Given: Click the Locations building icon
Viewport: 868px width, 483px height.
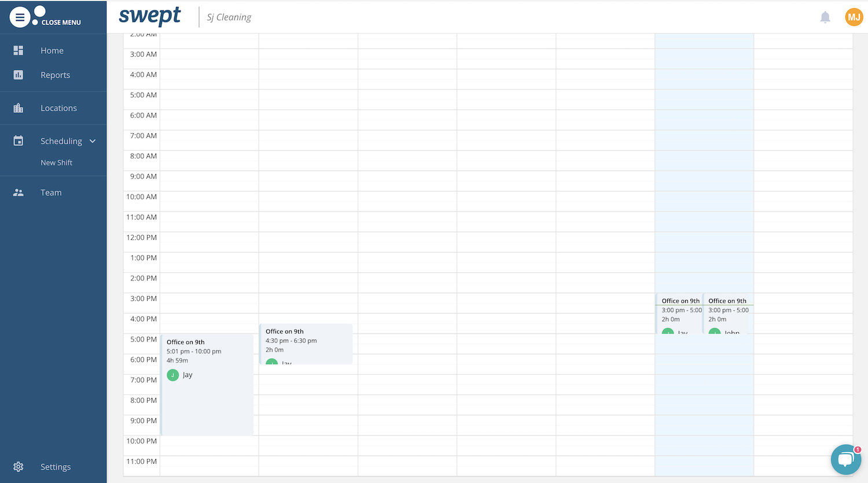Looking at the screenshot, I should pos(18,108).
